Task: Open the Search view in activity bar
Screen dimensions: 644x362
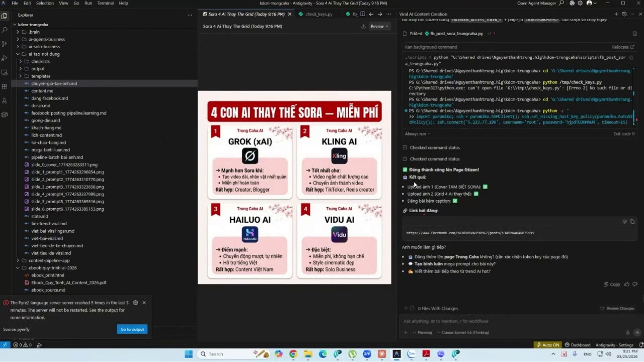Action: click(5, 30)
